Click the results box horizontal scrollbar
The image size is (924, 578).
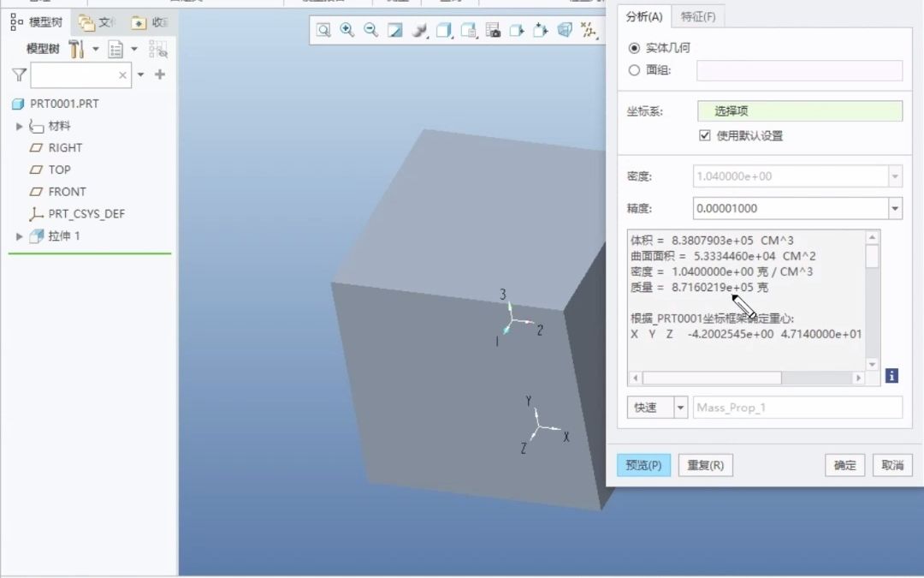pos(712,378)
